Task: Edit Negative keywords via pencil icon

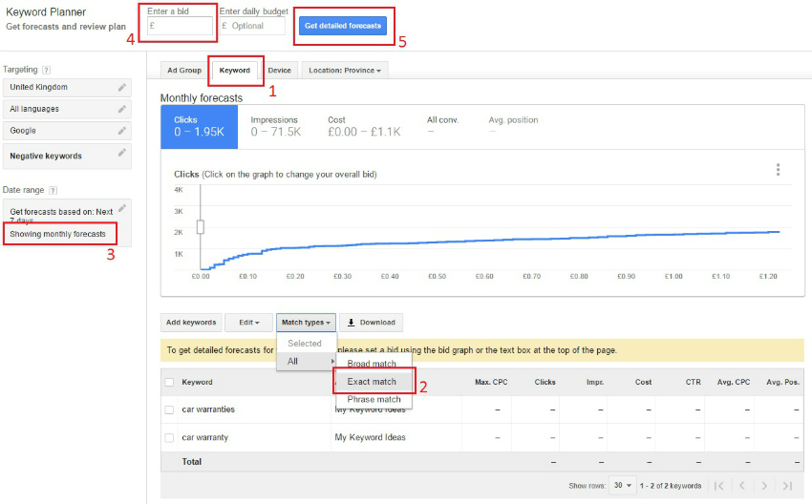Action: coord(121,153)
